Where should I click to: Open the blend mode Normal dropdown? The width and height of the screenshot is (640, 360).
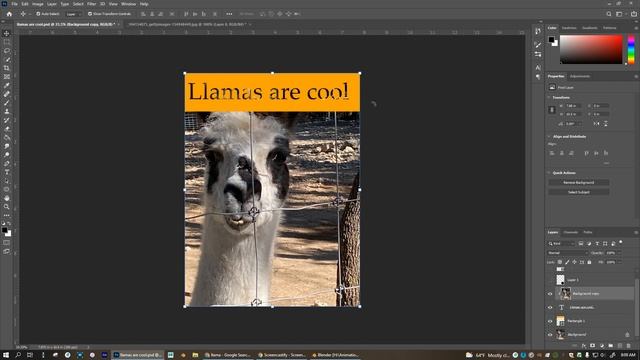568,253
